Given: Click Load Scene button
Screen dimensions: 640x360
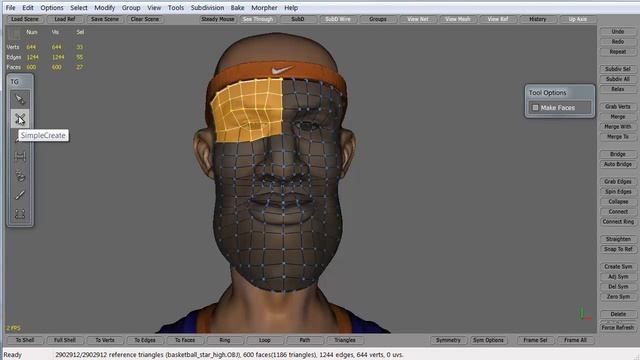Looking at the screenshot, I should pyautogui.click(x=25, y=19).
